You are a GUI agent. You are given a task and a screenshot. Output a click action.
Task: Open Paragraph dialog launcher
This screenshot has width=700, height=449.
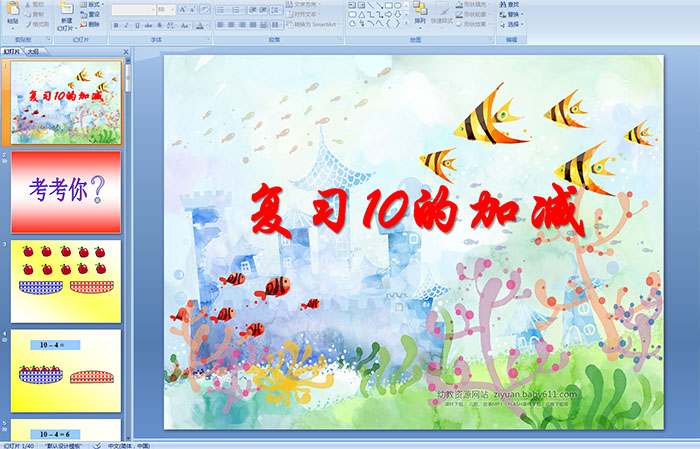pyautogui.click(x=340, y=39)
